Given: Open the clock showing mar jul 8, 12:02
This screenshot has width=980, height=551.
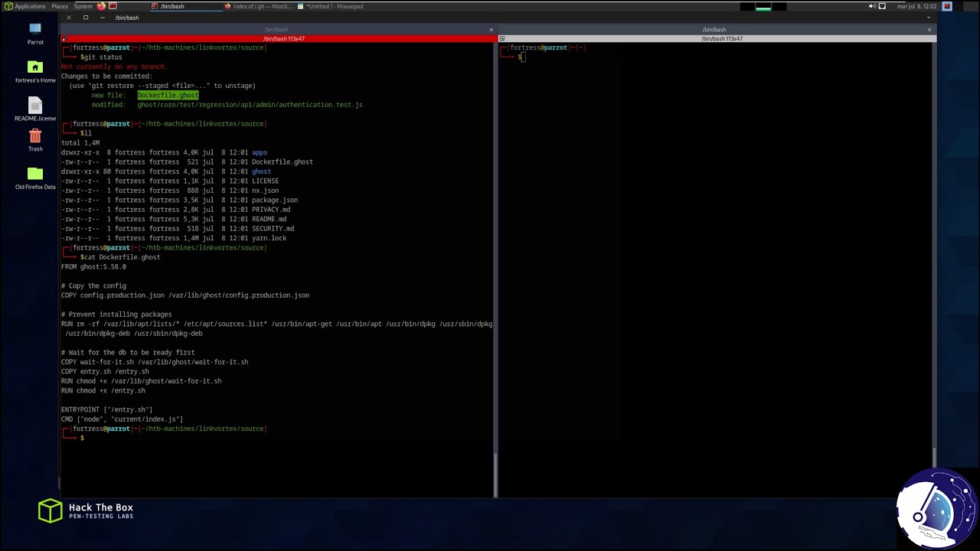Looking at the screenshot, I should click(916, 6).
